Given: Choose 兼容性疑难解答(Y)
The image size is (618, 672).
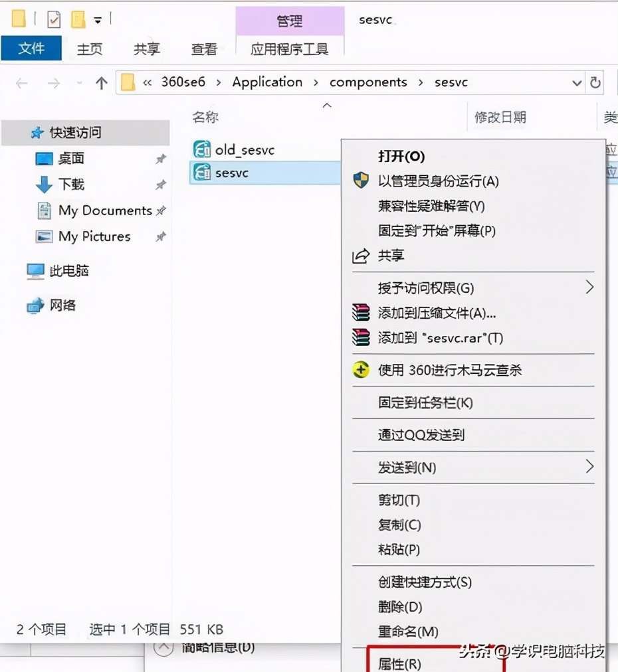Looking at the screenshot, I should point(431,206).
